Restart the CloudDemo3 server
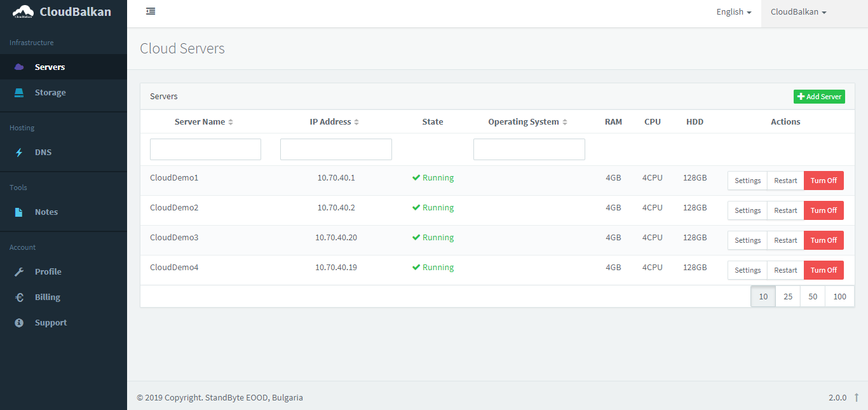 coord(785,240)
